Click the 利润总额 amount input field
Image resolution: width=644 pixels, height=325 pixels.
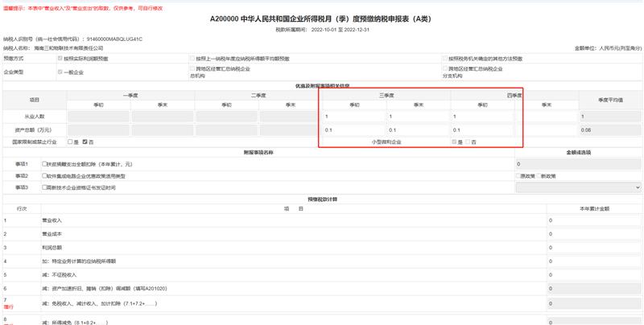click(x=592, y=247)
